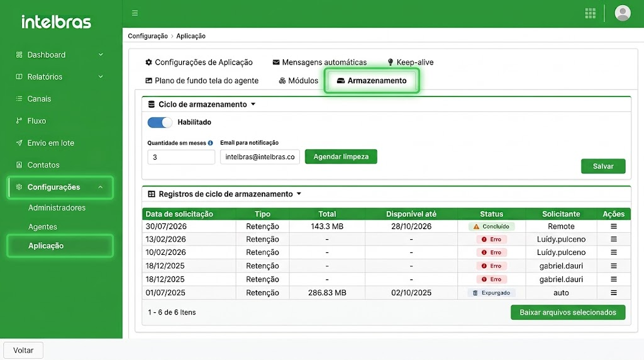Click the hamburger menu icon in header
644x360 pixels.
click(135, 13)
